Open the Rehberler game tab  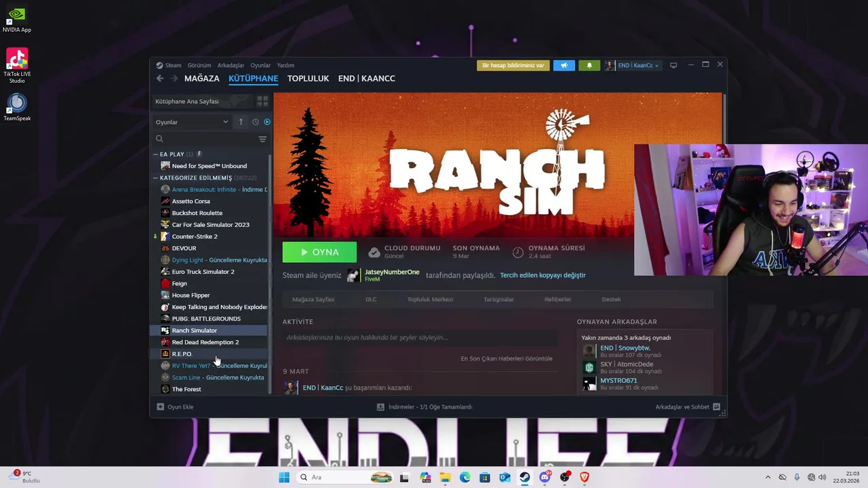tap(557, 299)
